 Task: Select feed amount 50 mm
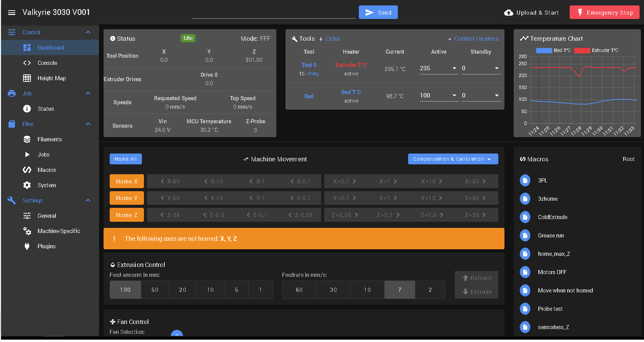click(x=155, y=290)
